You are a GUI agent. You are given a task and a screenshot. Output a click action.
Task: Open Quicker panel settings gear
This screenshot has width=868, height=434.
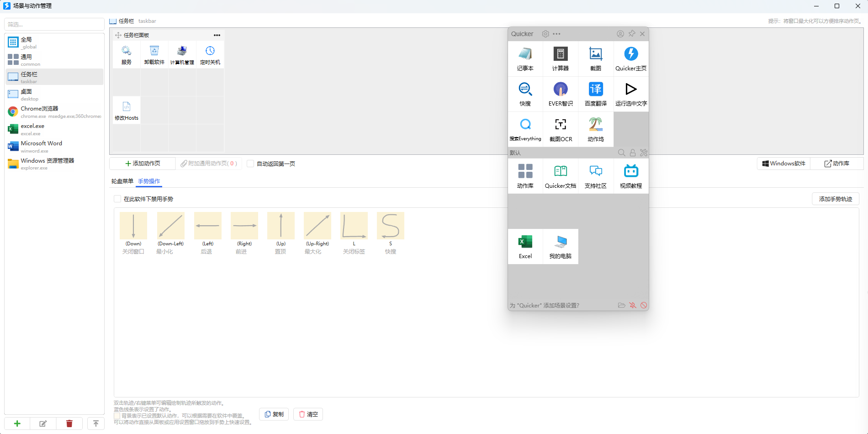pyautogui.click(x=545, y=34)
